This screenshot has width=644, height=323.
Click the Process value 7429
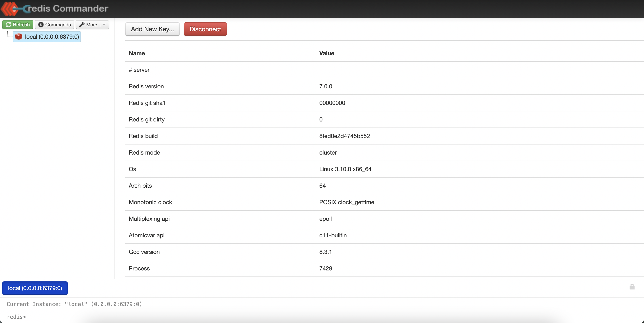326,268
